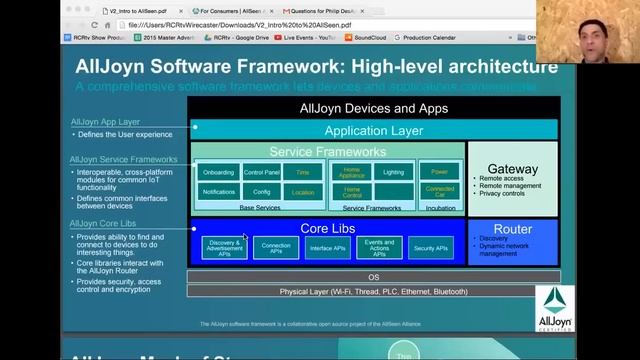Click the Base Services label

[x=260, y=208]
